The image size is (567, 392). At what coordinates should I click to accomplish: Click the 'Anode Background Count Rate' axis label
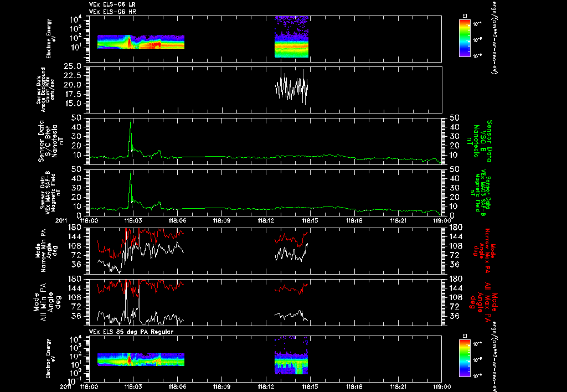click(x=45, y=89)
